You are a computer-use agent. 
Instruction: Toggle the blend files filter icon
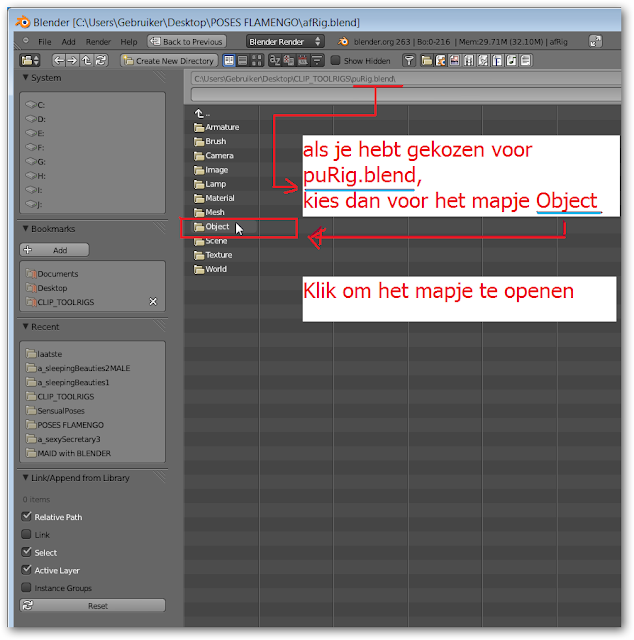point(440,60)
